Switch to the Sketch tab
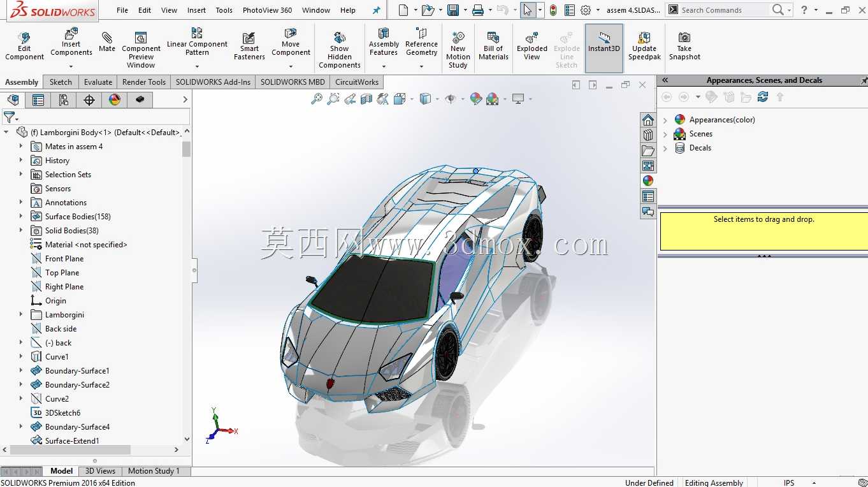Image resolution: width=868 pixels, height=487 pixels. tap(61, 82)
